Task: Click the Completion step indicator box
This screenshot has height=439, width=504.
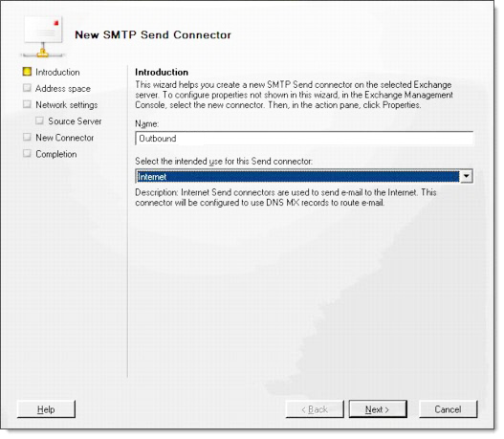Action: (28, 154)
